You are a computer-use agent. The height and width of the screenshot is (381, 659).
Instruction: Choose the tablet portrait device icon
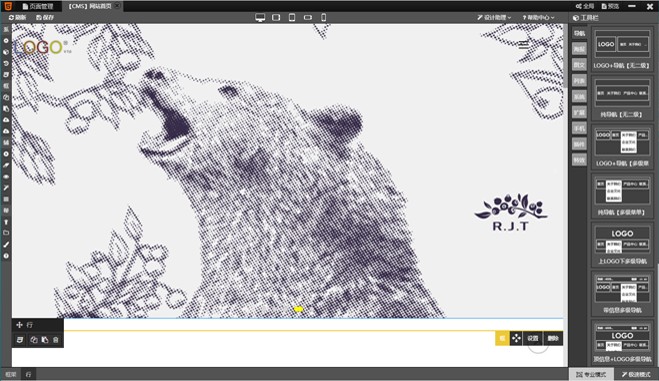pos(292,18)
